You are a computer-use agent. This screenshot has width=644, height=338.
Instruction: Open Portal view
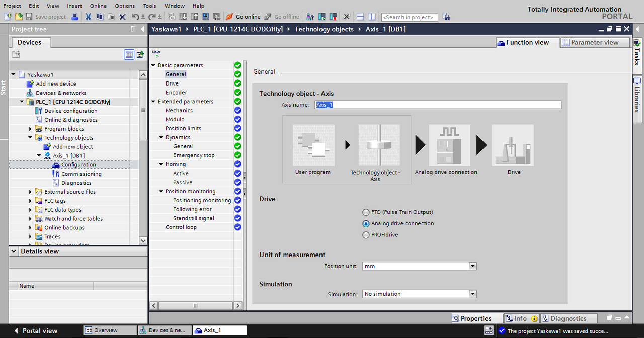click(35, 330)
